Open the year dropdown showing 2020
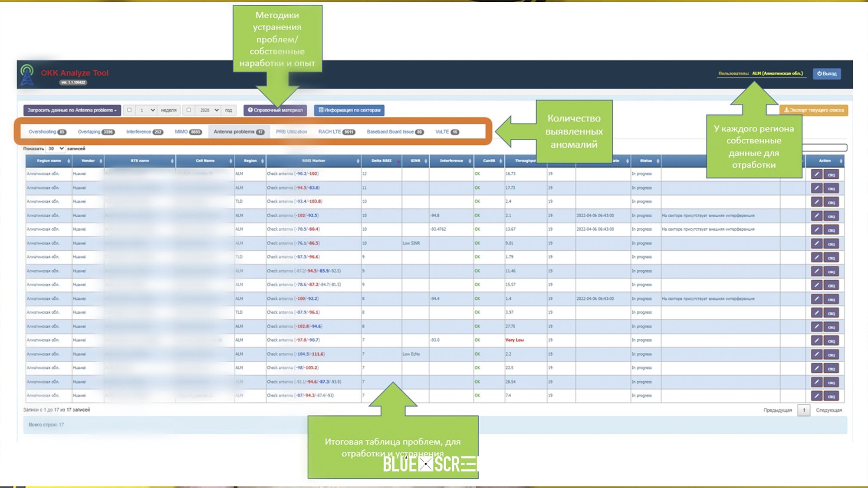The image size is (868, 488). point(209,110)
